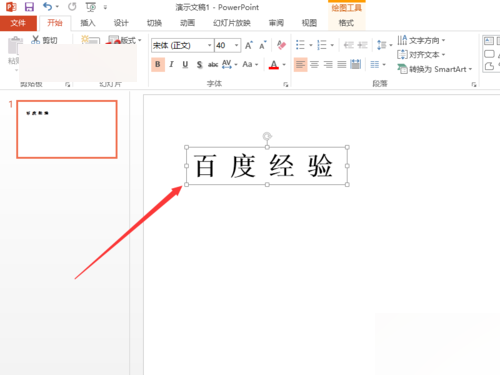Select slide 1 thumbnail
The width and height of the screenshot is (500, 375).
point(67,129)
